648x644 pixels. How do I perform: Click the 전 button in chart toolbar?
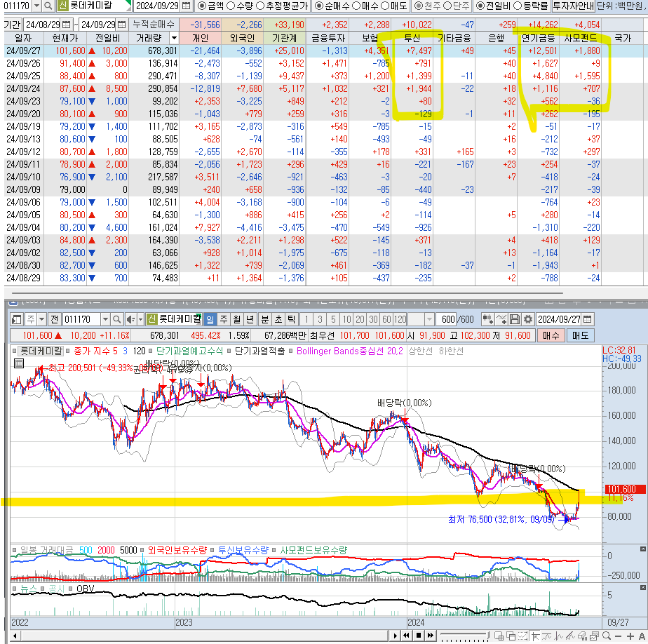click(55, 319)
